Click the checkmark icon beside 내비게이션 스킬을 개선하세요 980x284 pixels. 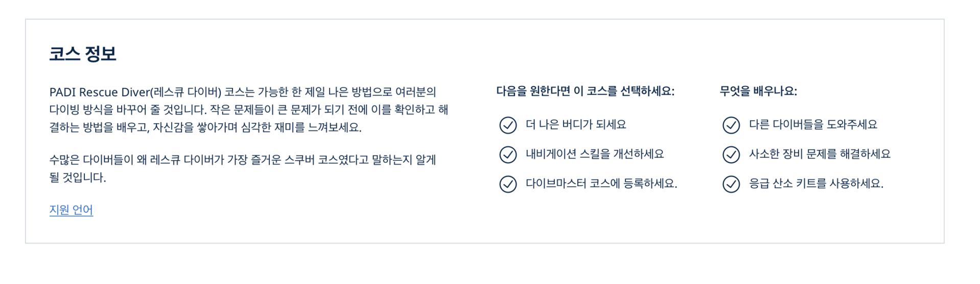click(507, 155)
